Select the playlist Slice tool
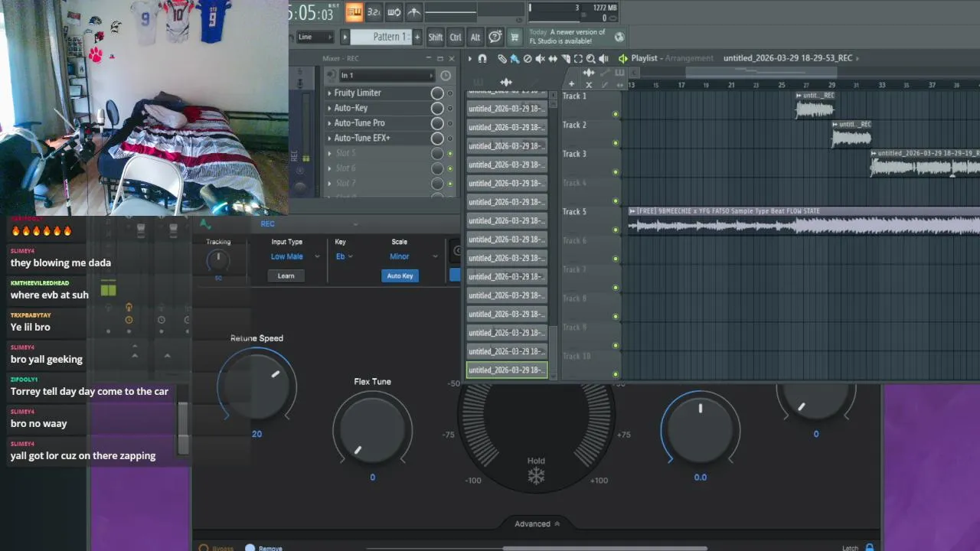This screenshot has height=551, width=980. [566, 58]
